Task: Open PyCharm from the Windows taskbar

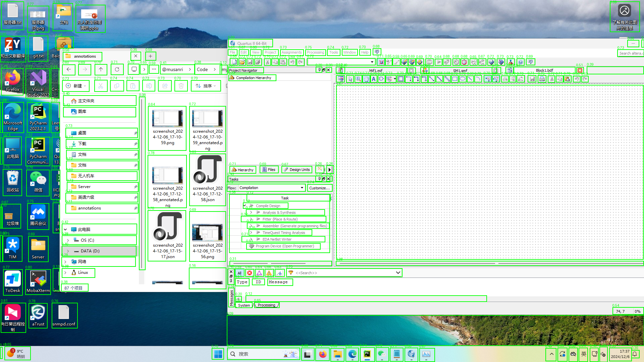Action: [367, 354]
